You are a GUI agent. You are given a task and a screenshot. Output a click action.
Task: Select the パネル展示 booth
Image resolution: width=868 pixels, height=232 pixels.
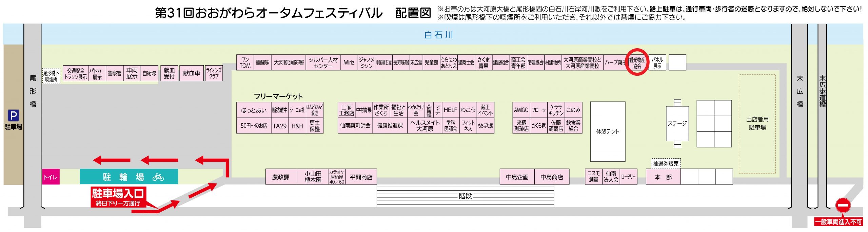click(657, 63)
